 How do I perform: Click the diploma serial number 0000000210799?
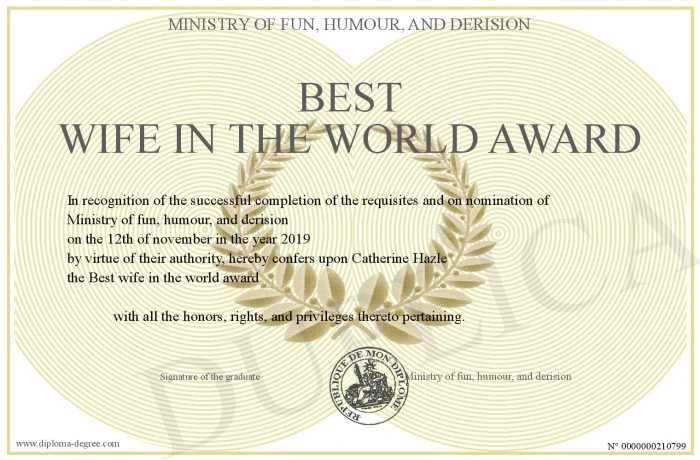(647, 444)
